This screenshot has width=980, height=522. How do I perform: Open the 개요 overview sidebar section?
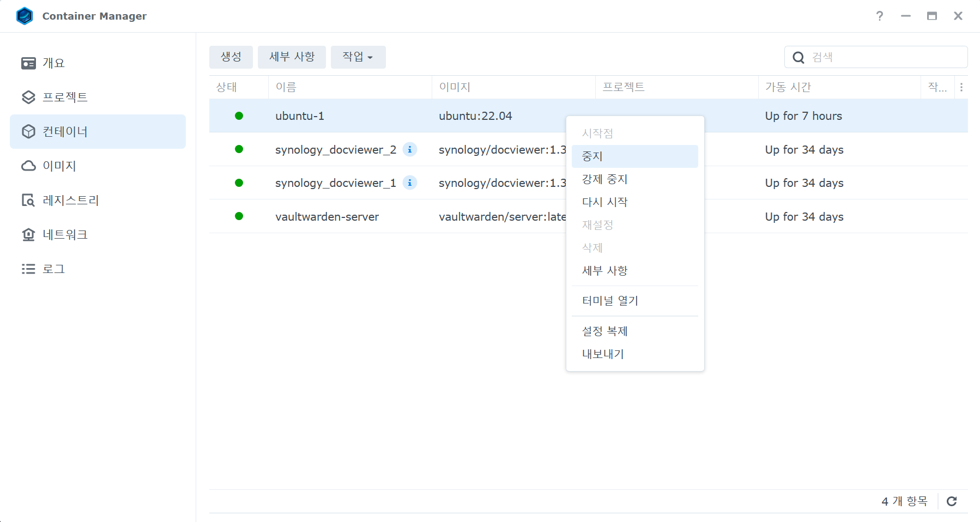coord(53,63)
